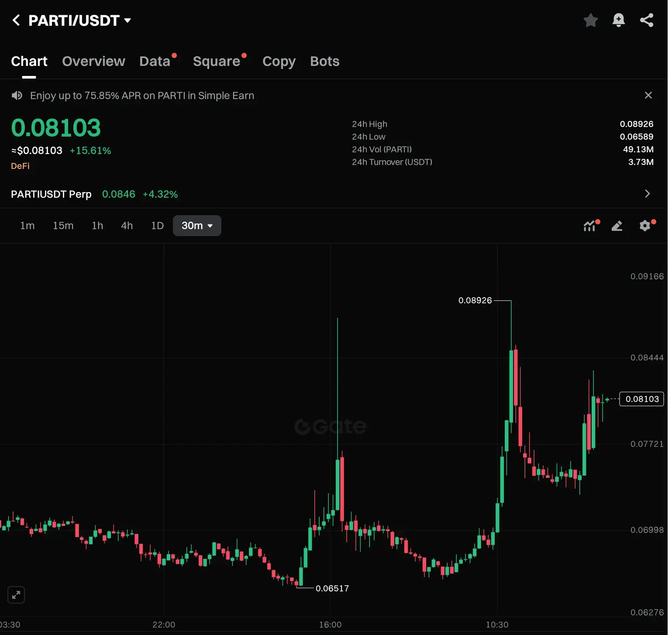Click the DeFi category tag
The width and height of the screenshot is (672, 635).
[20, 166]
